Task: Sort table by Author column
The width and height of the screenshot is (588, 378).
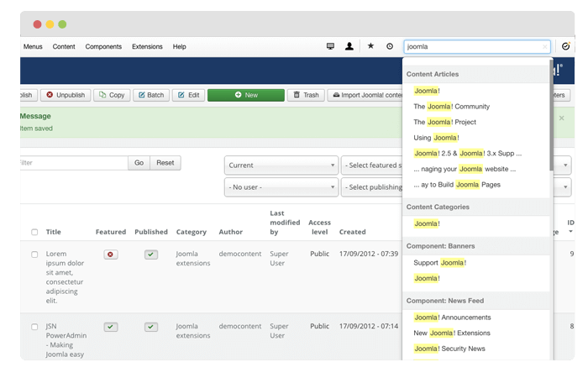Action: [231, 232]
